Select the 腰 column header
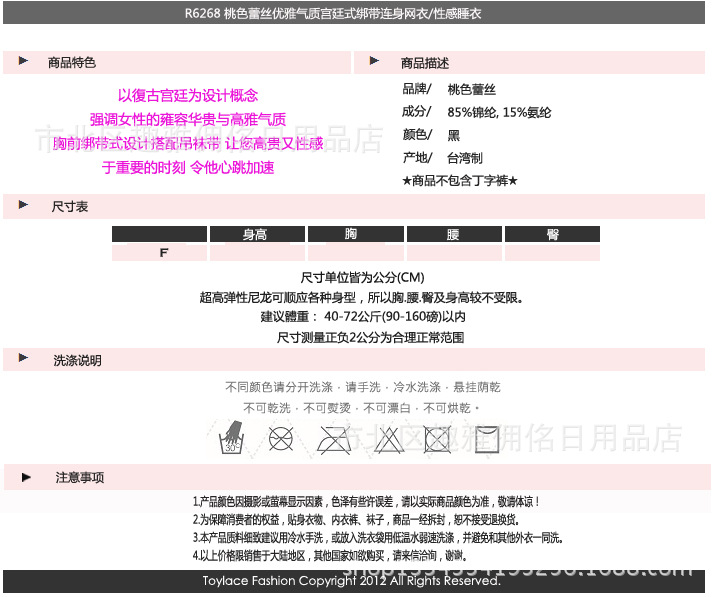 tap(453, 235)
